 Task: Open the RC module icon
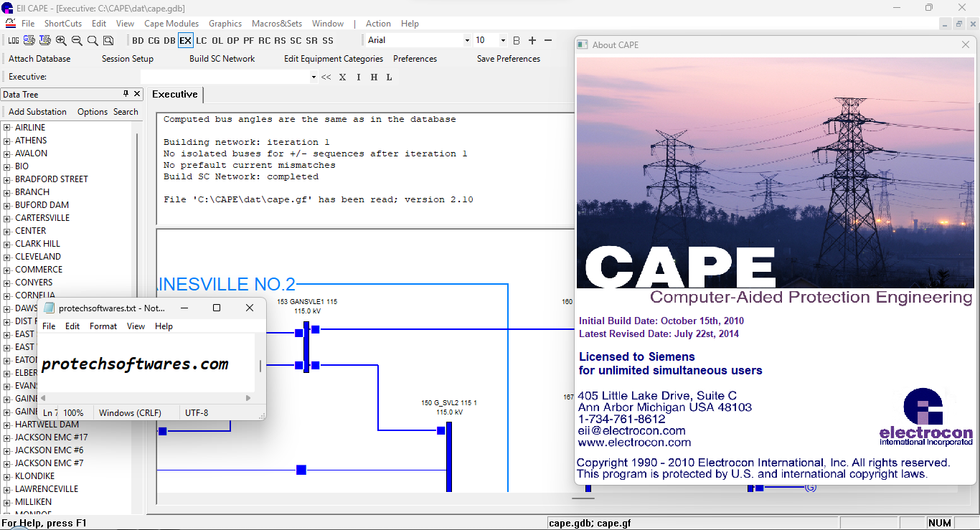(265, 41)
